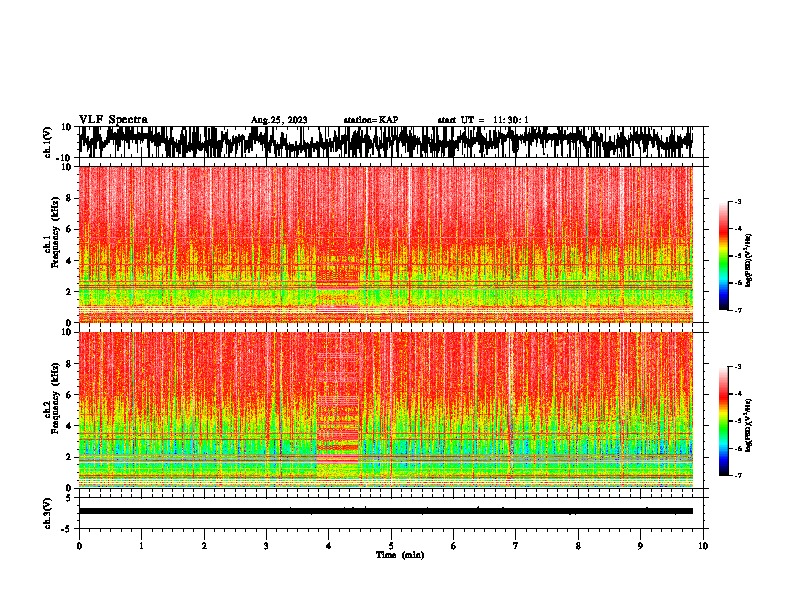792x612 pixels.
Task: Click the "-10" tick on ch.1(V) axis
Action: pos(66,158)
